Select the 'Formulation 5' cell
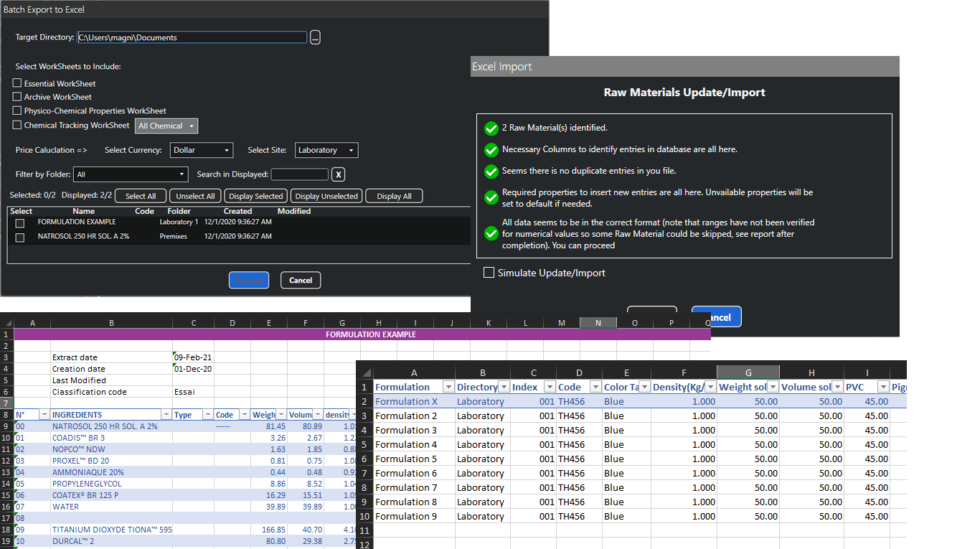The image size is (980, 549). coord(414,459)
